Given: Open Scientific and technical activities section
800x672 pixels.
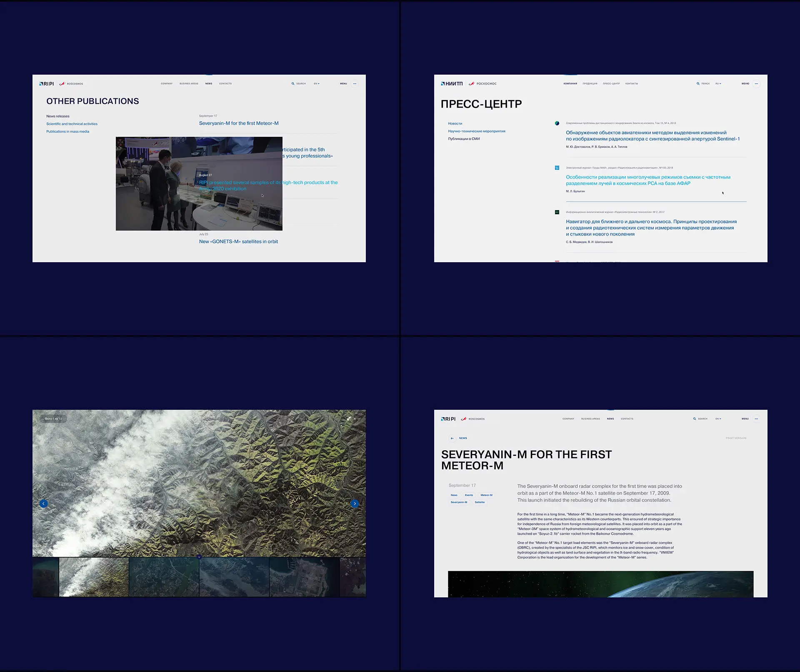Looking at the screenshot, I should pos(72,124).
